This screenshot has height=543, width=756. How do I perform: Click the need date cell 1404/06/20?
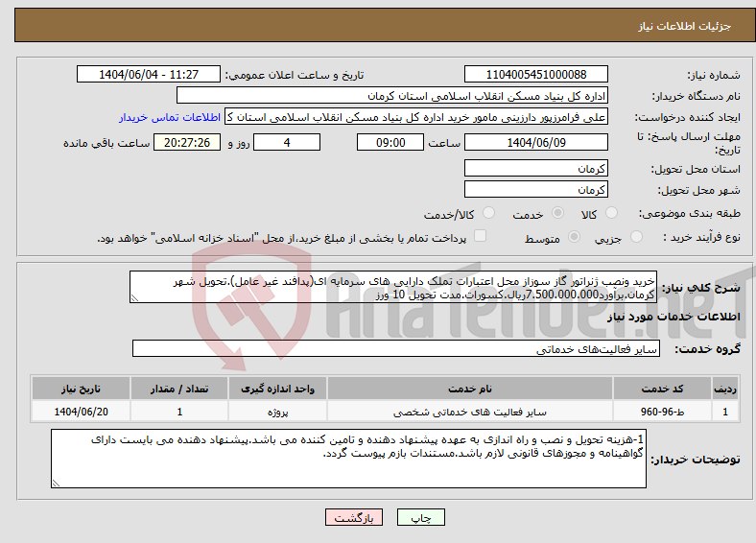coord(81,412)
